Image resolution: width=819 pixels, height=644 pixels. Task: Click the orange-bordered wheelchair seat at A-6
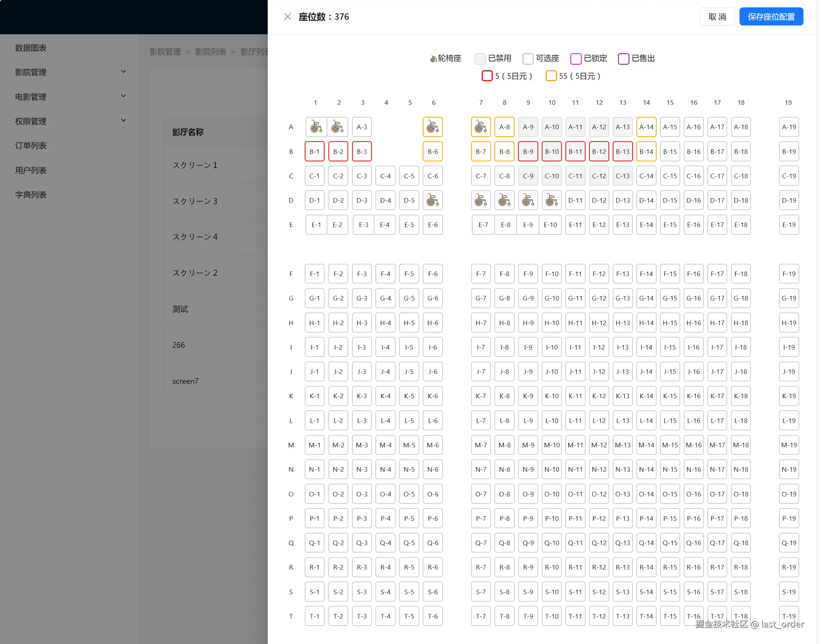(x=433, y=127)
